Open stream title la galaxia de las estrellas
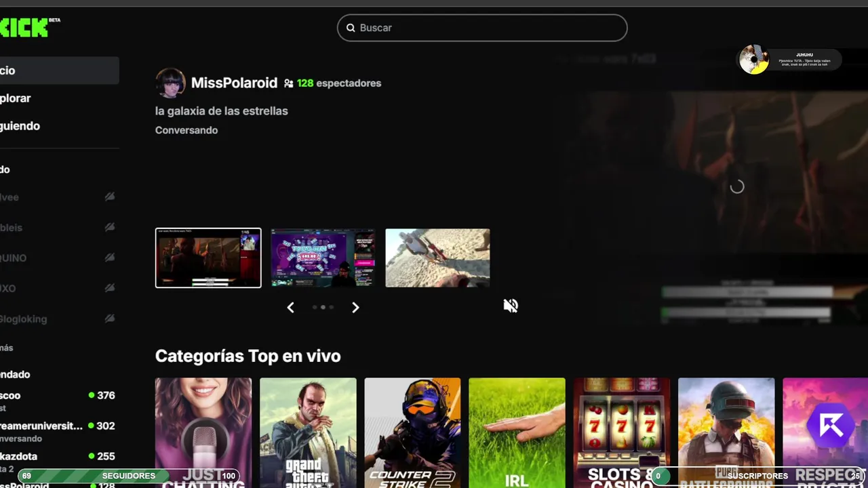This screenshot has width=868, height=488. (x=222, y=110)
